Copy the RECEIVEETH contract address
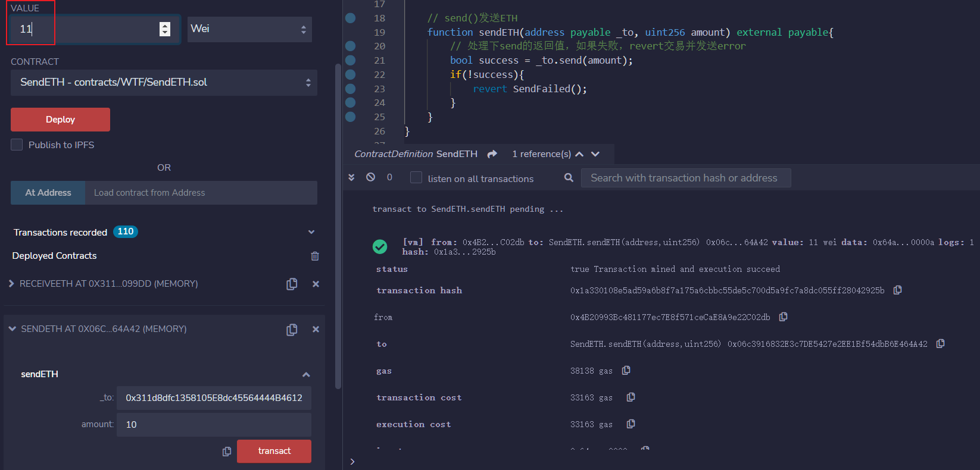The image size is (980, 470). click(292, 284)
